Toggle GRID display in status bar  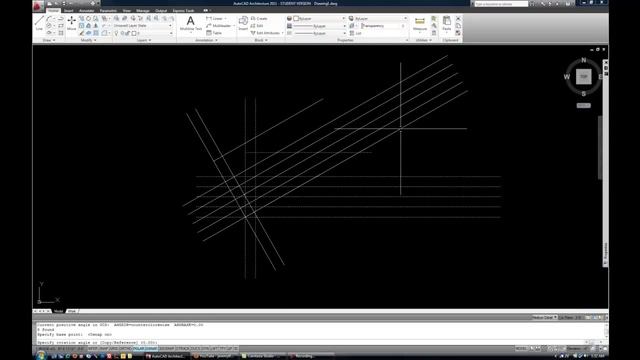(x=113, y=349)
